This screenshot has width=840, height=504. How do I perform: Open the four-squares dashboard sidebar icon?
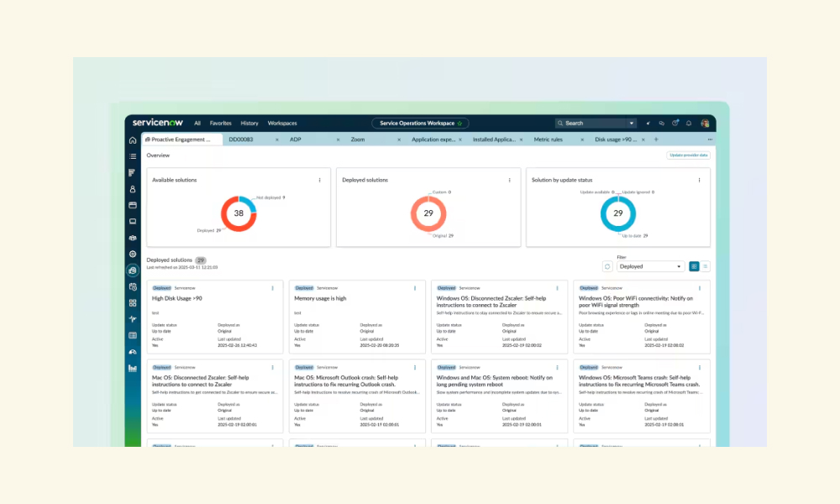coord(133,302)
